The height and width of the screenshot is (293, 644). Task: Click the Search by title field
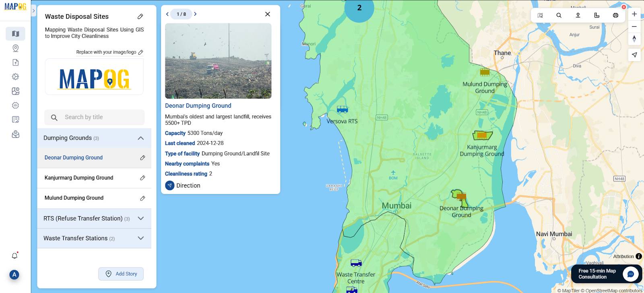point(95,117)
